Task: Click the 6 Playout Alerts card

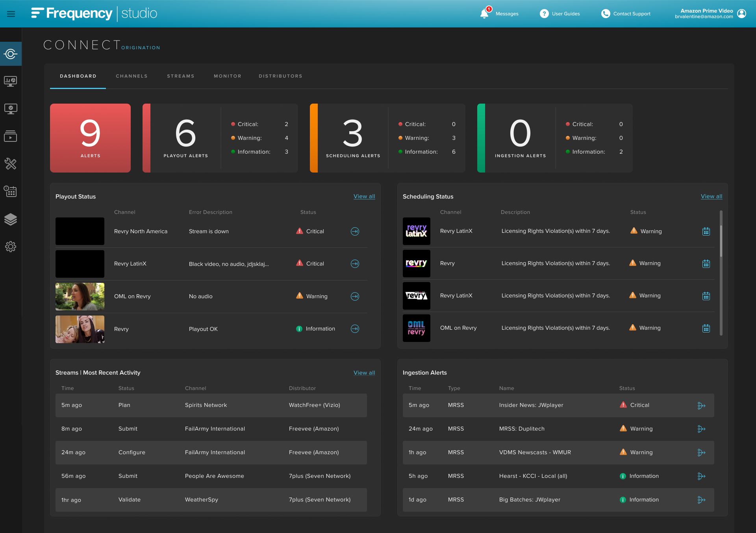Action: [x=220, y=138]
